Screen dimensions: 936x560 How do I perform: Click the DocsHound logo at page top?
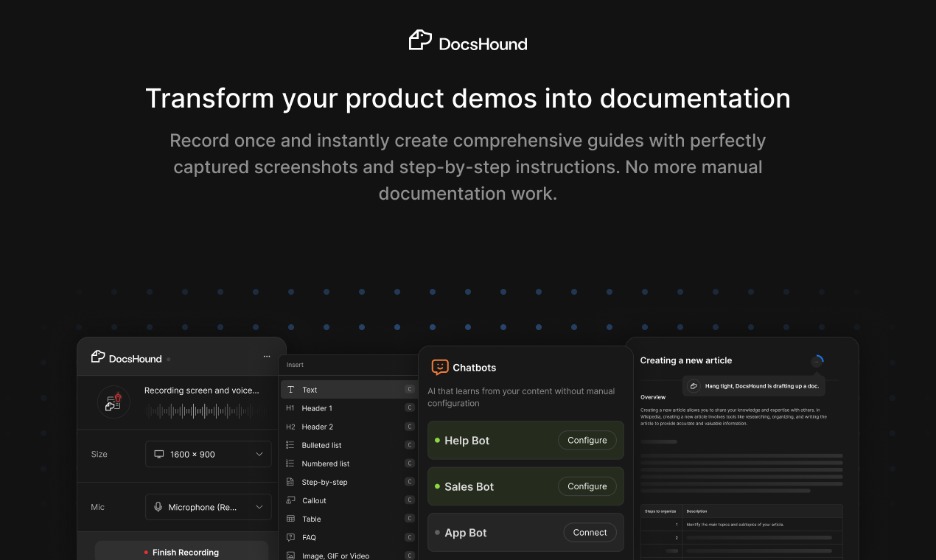tap(468, 41)
